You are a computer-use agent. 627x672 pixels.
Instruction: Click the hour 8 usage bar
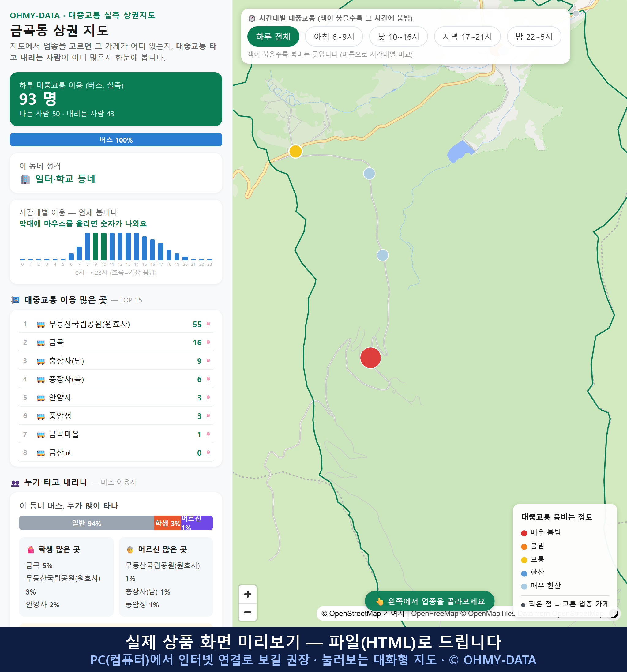point(88,246)
